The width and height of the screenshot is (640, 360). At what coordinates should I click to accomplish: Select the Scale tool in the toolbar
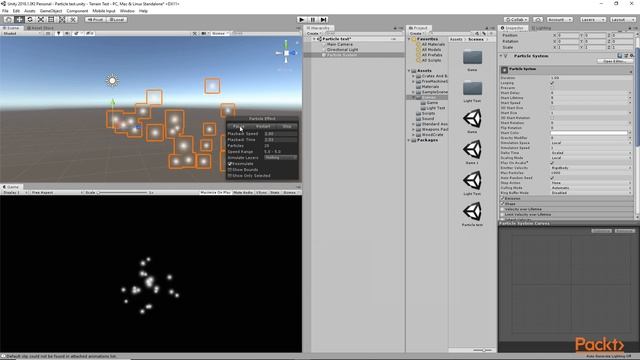40,20
